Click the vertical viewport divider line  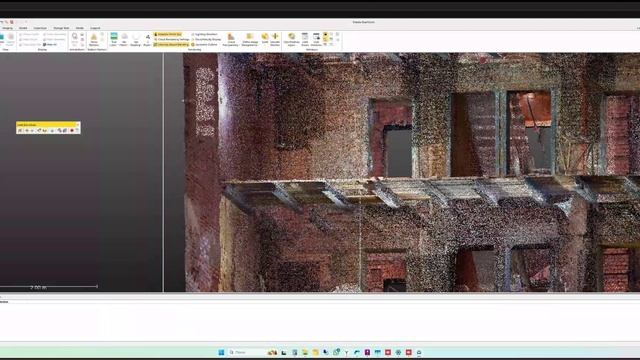point(163,172)
